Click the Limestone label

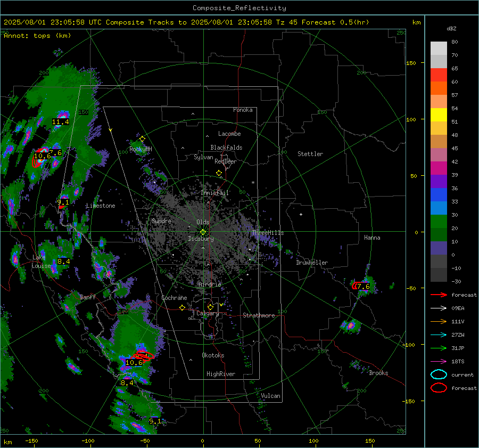pos(101,206)
